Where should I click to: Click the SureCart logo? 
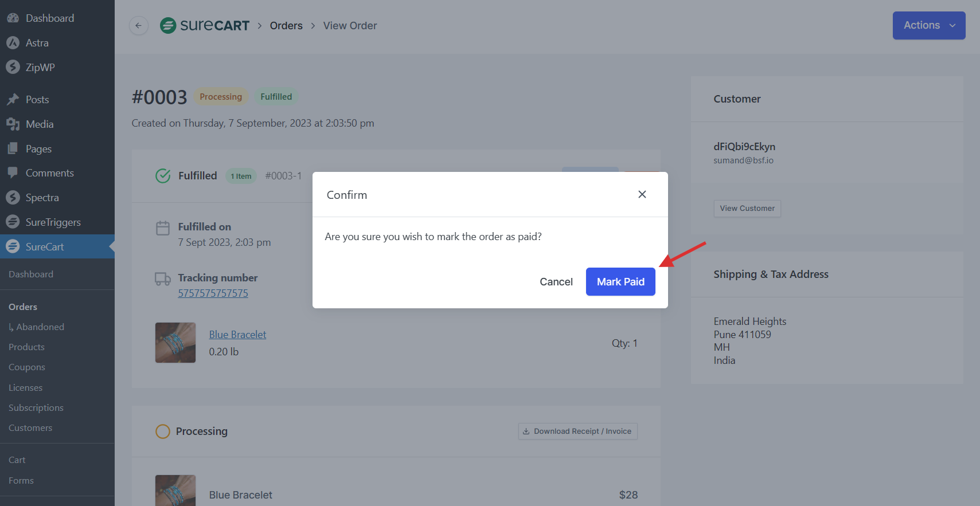[205, 26]
